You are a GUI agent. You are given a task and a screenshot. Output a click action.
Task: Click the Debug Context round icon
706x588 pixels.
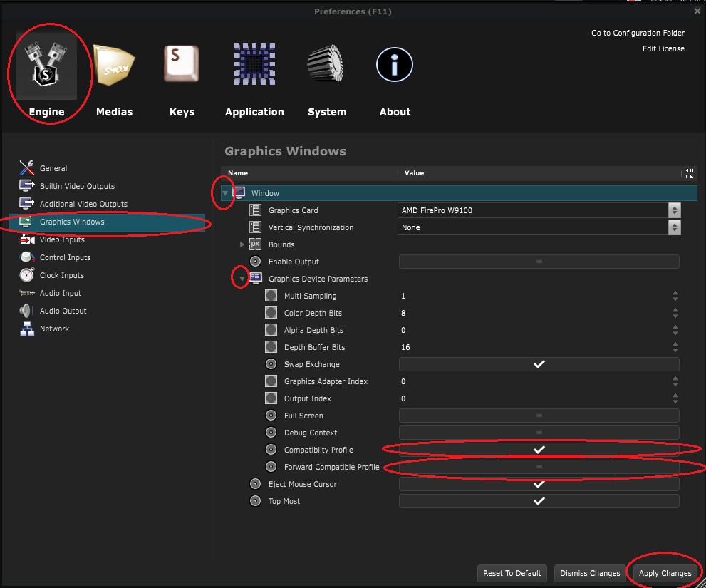pos(271,433)
